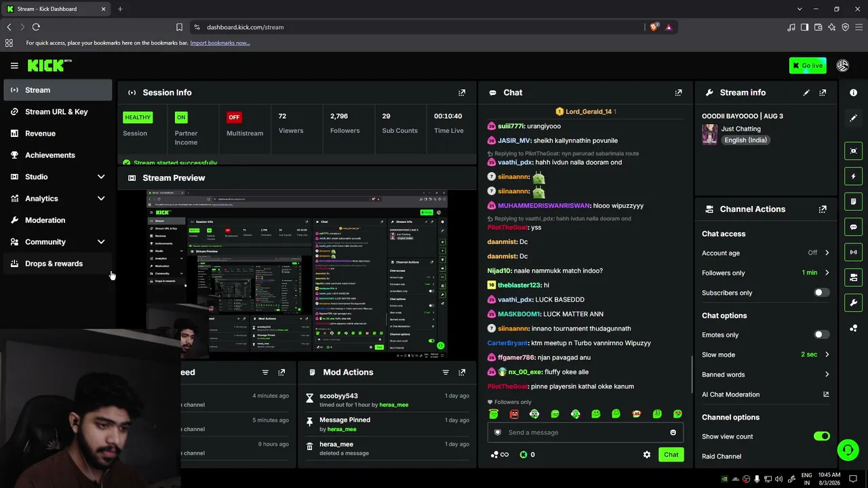Insert the red angry emote
This screenshot has height=488, width=868.
pyautogui.click(x=514, y=413)
